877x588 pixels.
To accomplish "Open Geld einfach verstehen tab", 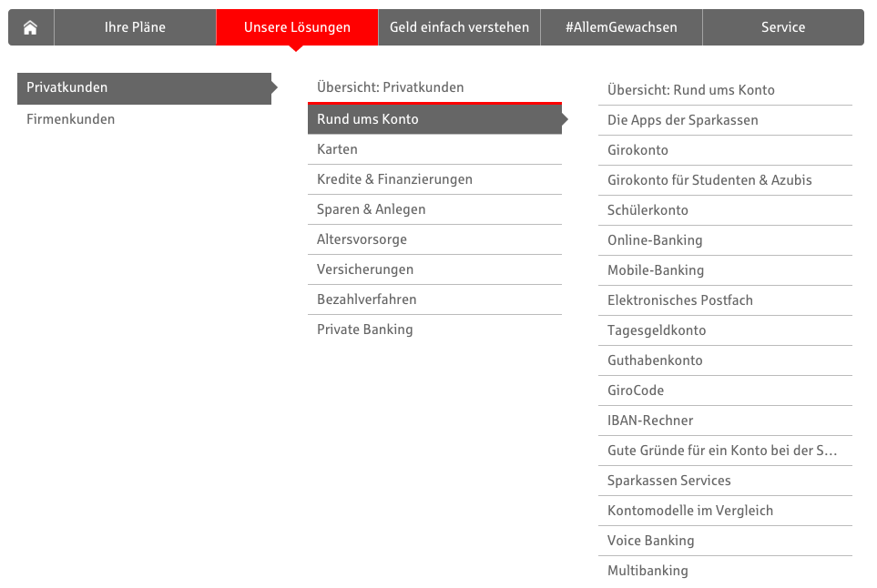I will [x=459, y=27].
